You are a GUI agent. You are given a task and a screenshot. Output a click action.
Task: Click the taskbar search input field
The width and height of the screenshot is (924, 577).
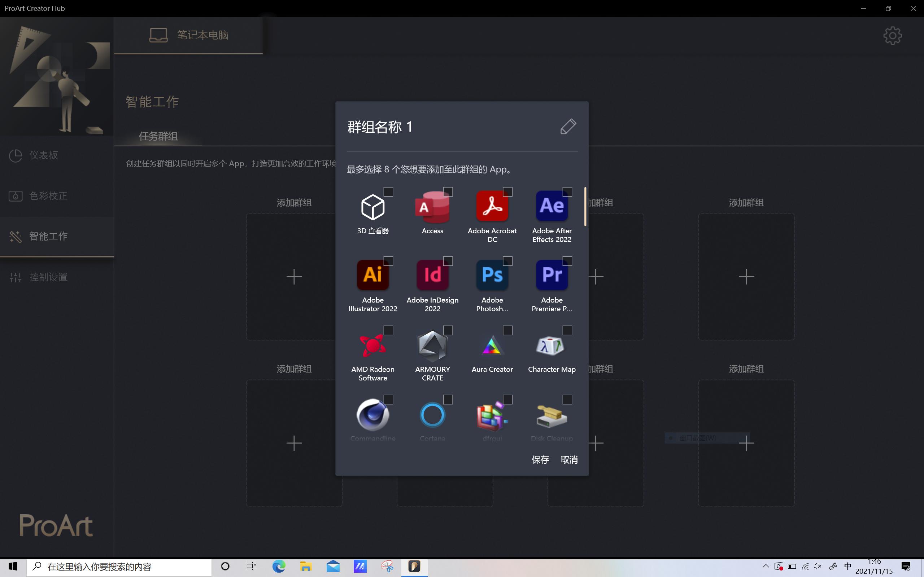114,567
